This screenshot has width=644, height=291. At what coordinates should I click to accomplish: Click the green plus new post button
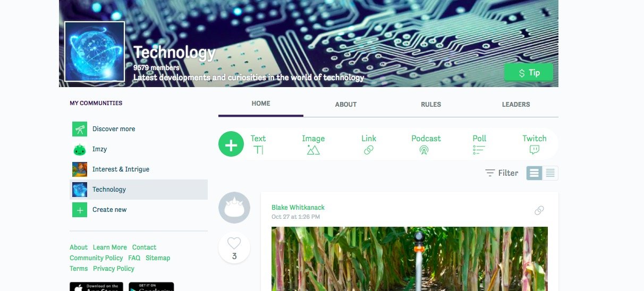click(231, 144)
